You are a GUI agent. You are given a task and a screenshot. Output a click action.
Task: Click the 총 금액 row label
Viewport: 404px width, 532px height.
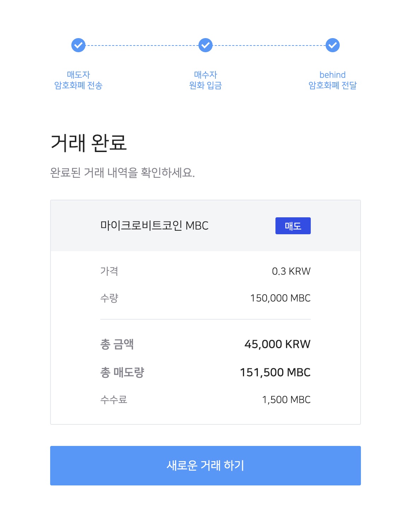(117, 344)
